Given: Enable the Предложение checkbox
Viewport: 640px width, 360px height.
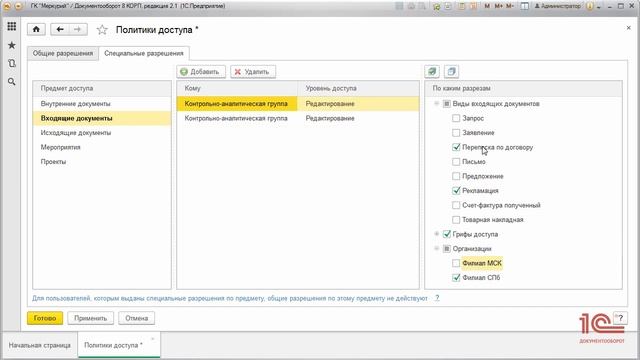Looking at the screenshot, I should pyautogui.click(x=456, y=176).
